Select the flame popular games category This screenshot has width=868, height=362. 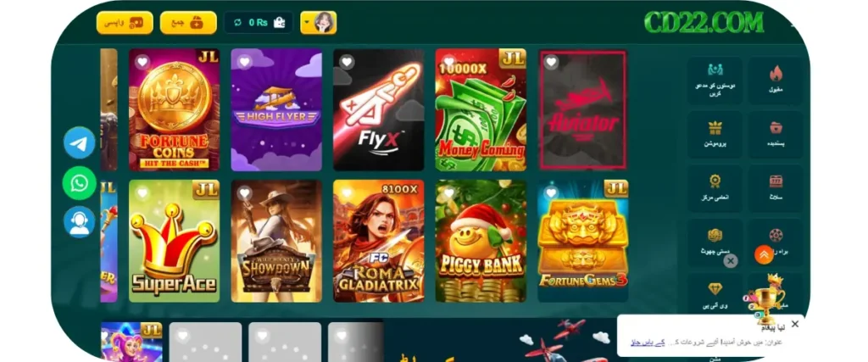pyautogui.click(x=776, y=74)
